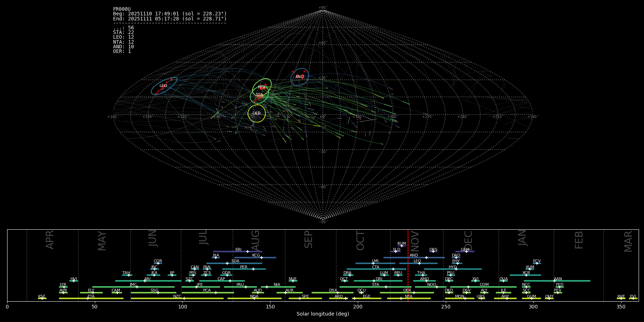Click the 'STA: 22' legend count entry
The image size is (644, 322).
click(x=123, y=33)
